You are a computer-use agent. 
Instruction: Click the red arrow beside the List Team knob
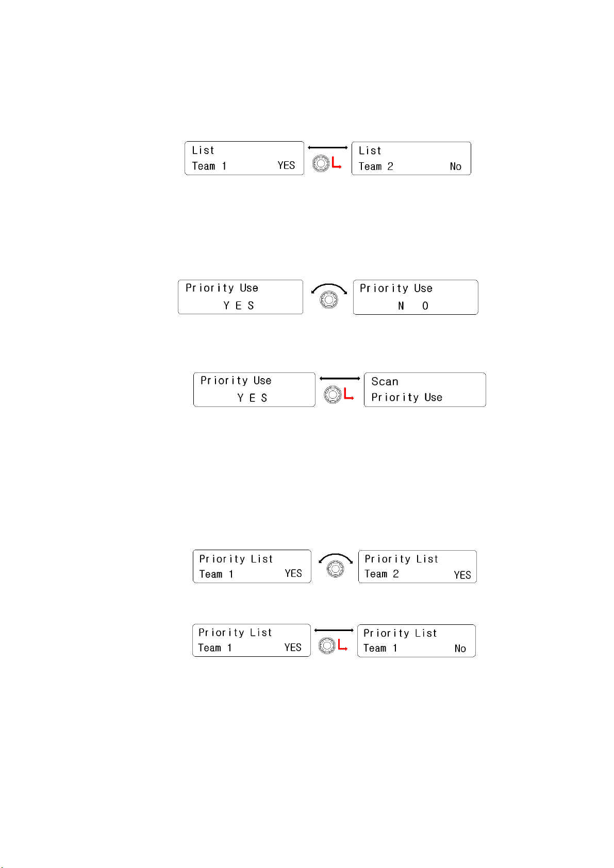click(x=337, y=163)
